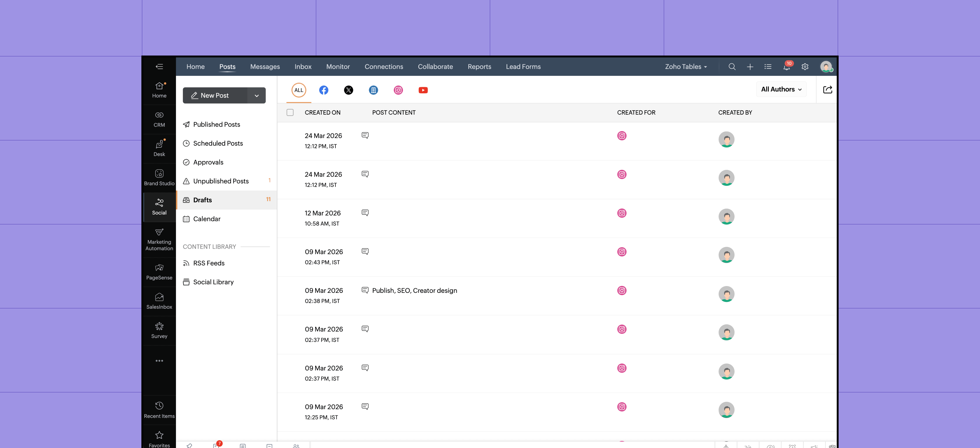Open the settings gear in the top bar
Image resolution: width=980 pixels, height=448 pixels.
click(805, 66)
